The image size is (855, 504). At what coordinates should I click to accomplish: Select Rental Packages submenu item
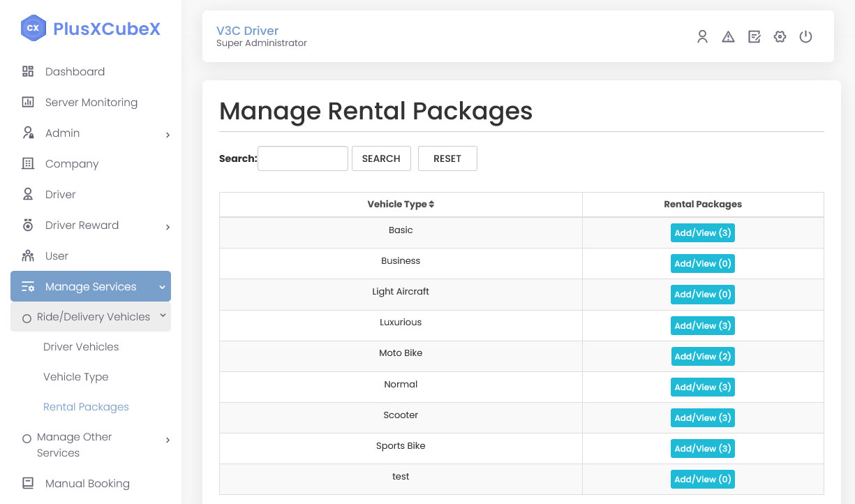tap(86, 407)
